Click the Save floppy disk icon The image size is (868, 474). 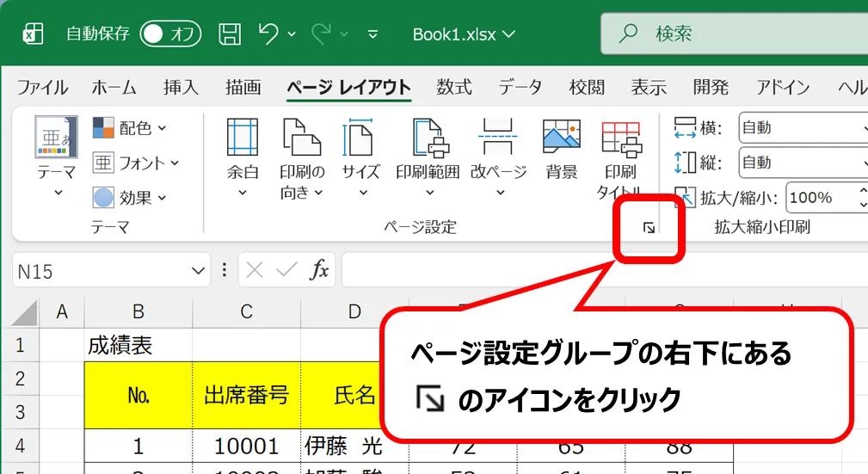(x=230, y=34)
